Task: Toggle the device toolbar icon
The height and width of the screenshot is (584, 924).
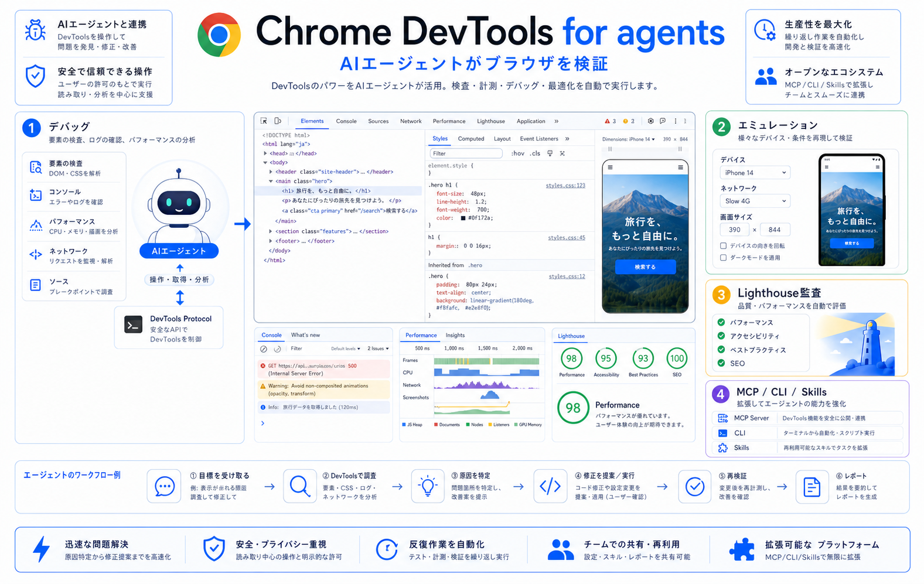Action: point(278,121)
